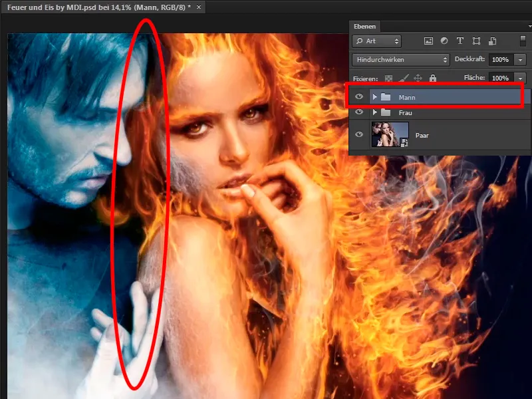Click the Frau group folder icon
The width and height of the screenshot is (532, 399).
pos(386,112)
